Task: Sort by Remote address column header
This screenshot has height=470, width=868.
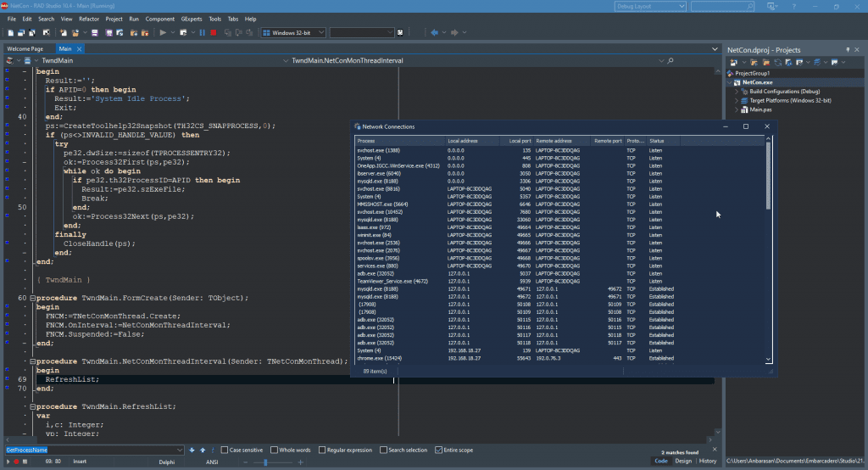Action: pos(562,141)
